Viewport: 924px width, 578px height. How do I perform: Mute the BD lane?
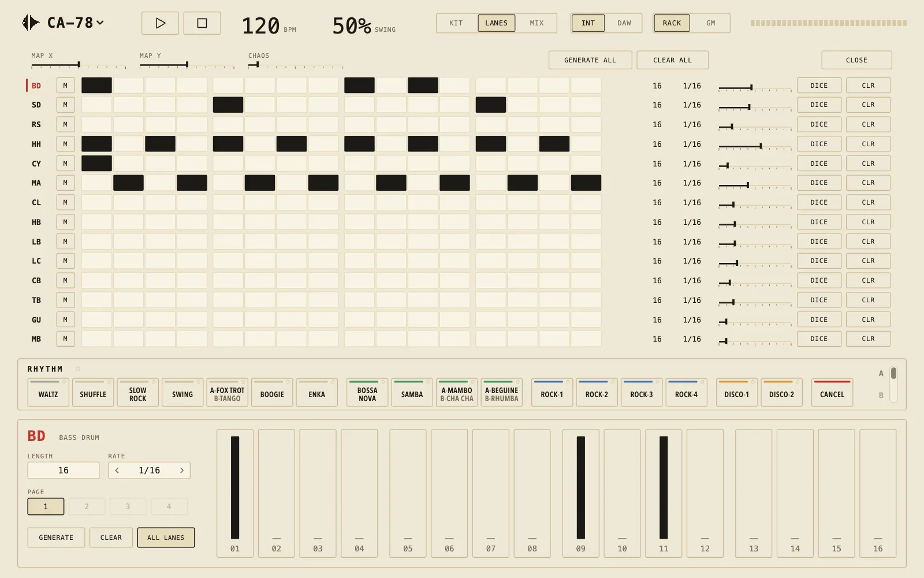tap(65, 86)
